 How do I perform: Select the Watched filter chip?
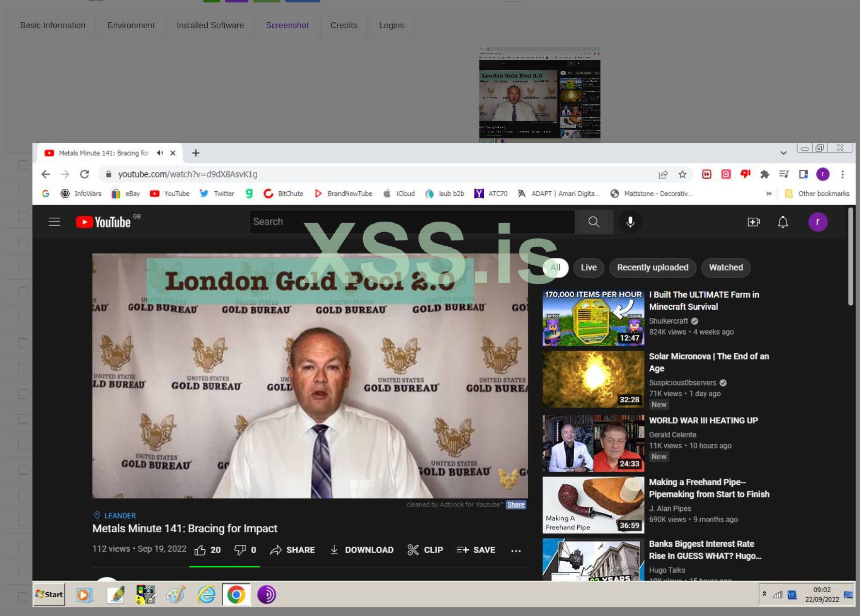[726, 268]
